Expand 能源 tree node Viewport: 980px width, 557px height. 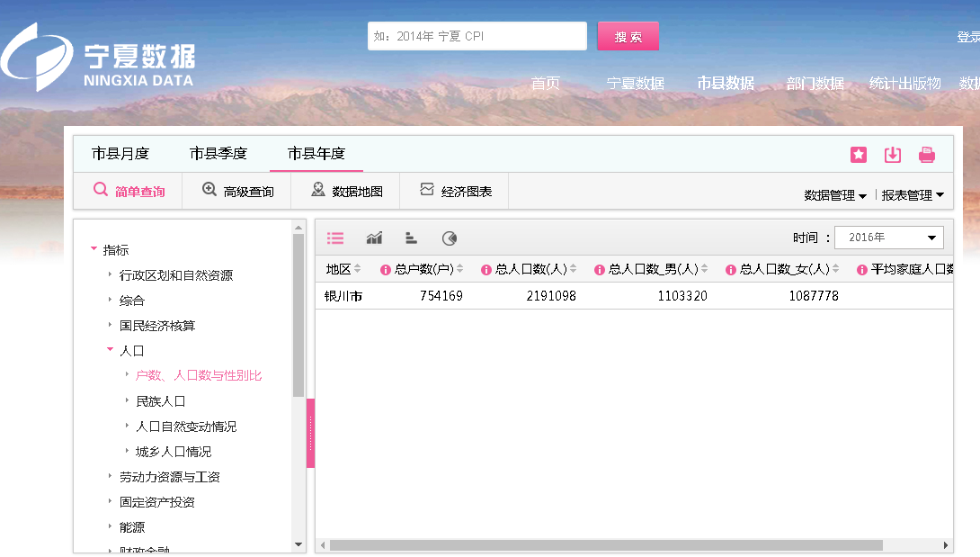(110, 526)
